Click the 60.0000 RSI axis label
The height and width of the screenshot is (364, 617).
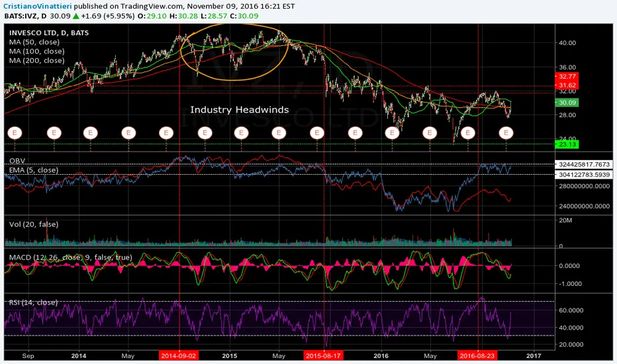[x=571, y=310]
